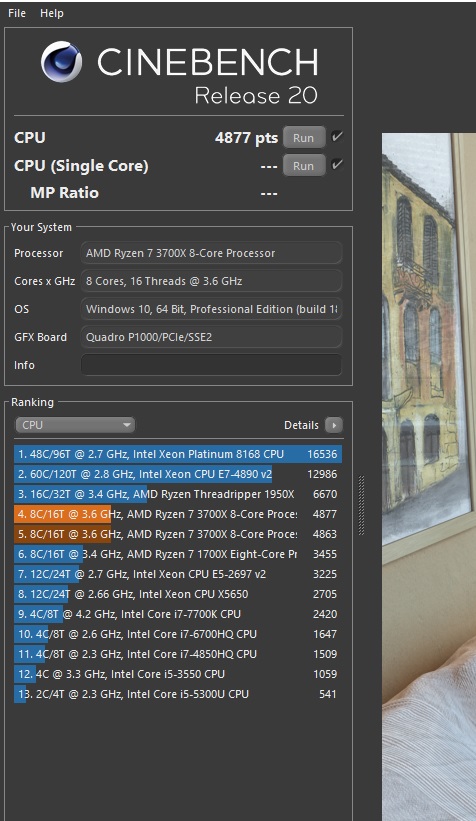Select the Core i7-6700HQ ranking row

(178, 634)
